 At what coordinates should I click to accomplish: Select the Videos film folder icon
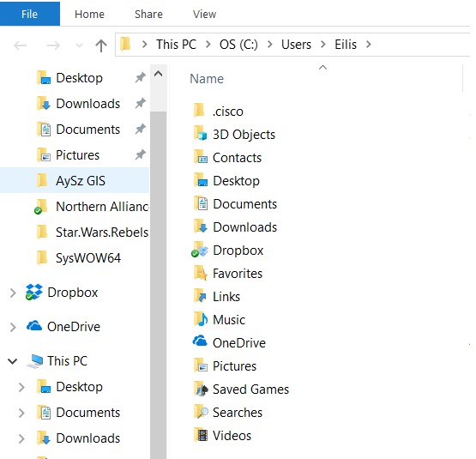click(x=200, y=435)
